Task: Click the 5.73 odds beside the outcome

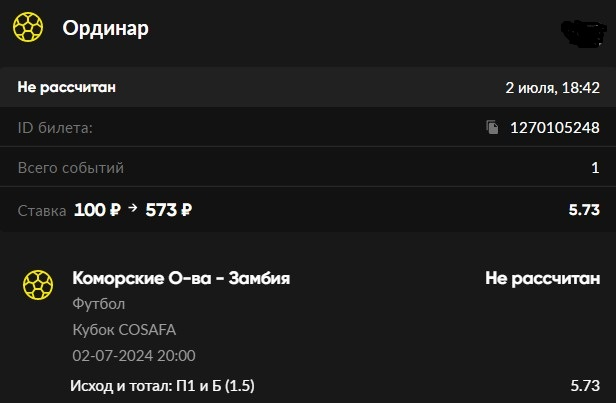Action: (585, 386)
